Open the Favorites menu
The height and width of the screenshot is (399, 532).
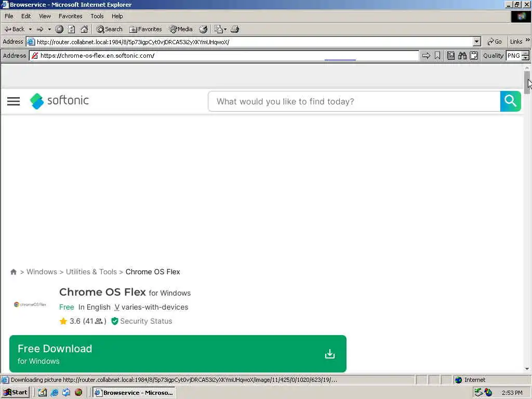tap(70, 16)
